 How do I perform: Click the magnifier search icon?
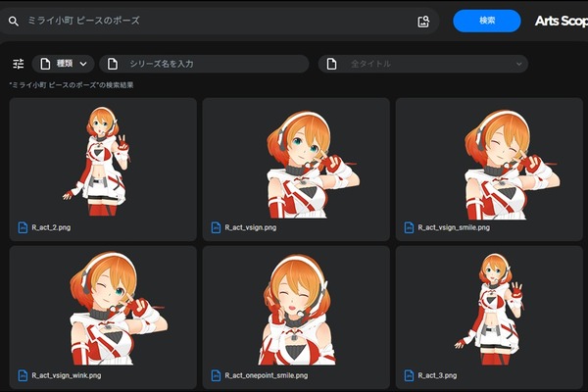[x=13, y=21]
